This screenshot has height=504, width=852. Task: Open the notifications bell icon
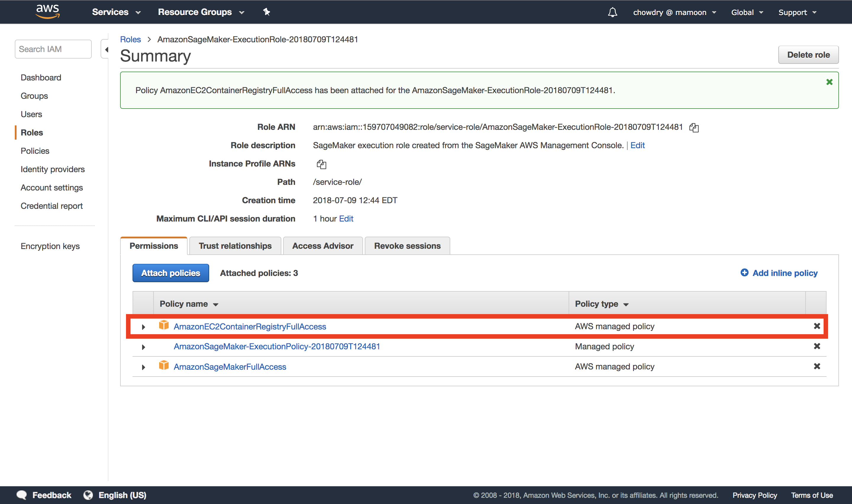coord(612,12)
